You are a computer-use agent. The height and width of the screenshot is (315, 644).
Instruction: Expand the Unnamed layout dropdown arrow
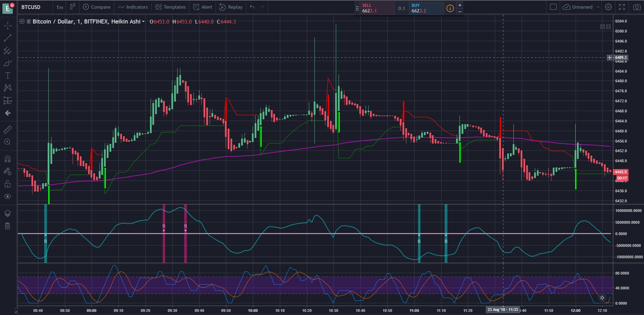coord(598,7)
